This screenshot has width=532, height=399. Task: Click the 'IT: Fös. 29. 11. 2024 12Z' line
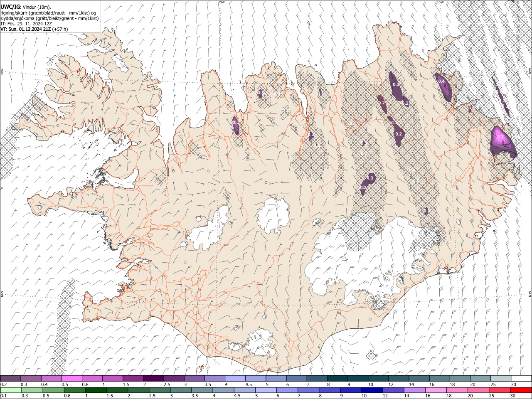(26, 24)
